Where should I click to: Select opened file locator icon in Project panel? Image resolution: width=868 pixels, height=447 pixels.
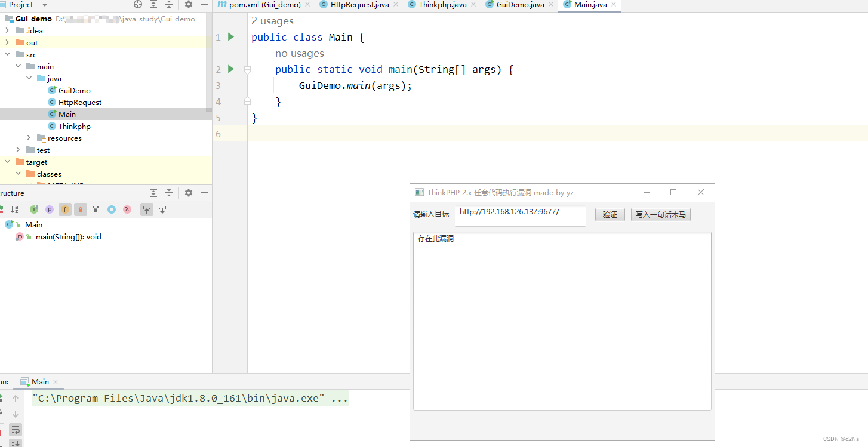(138, 4)
